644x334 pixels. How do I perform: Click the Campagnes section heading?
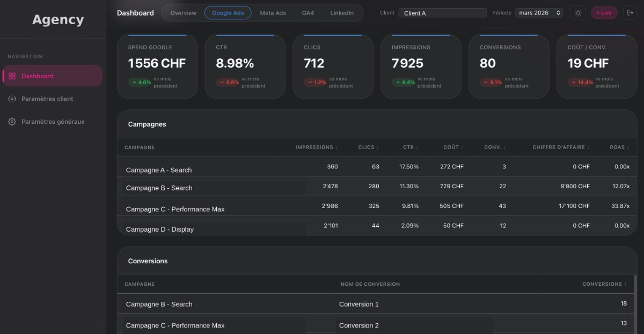pos(147,124)
